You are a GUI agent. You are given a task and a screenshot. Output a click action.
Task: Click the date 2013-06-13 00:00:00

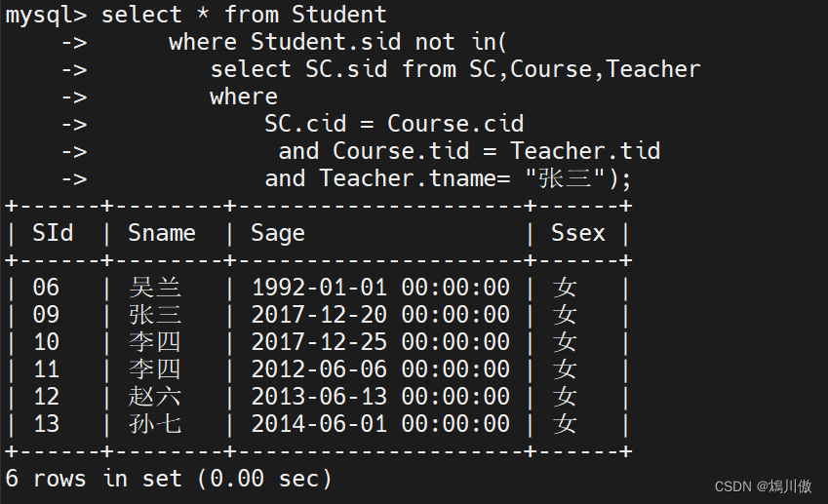click(x=380, y=397)
